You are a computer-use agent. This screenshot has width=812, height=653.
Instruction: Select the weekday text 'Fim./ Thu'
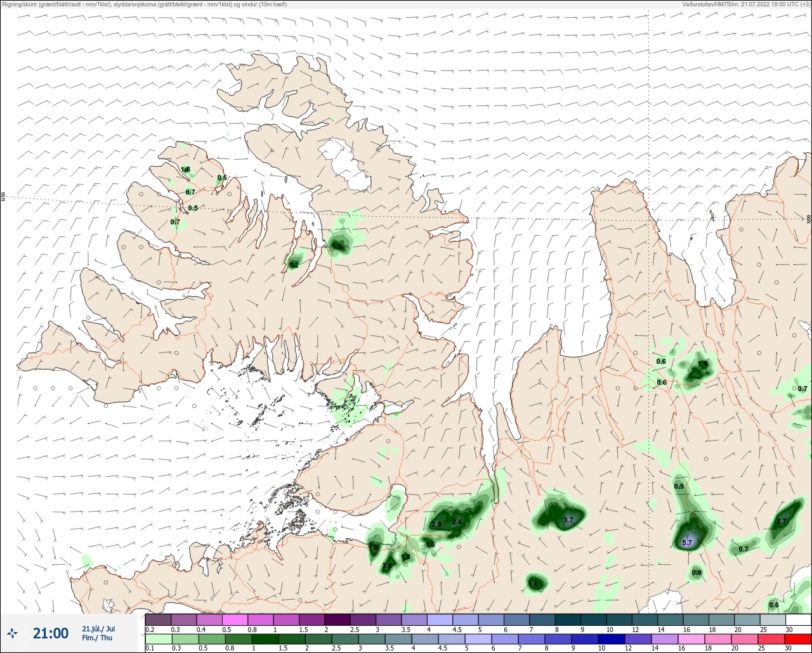pos(97,638)
